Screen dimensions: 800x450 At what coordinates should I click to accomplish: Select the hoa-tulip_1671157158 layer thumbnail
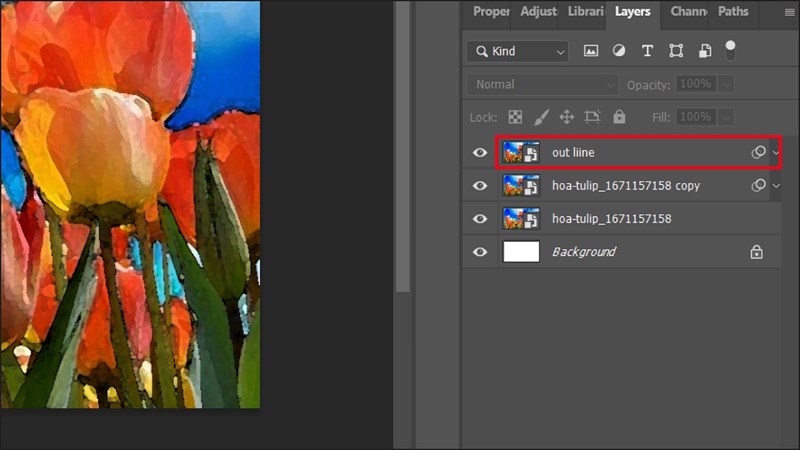tap(521, 219)
